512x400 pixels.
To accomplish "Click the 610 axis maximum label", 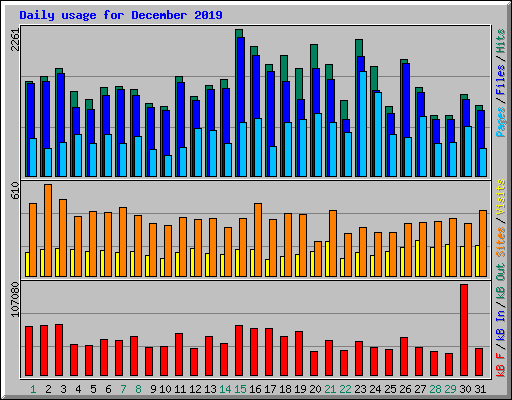I will pyautogui.click(x=15, y=191).
